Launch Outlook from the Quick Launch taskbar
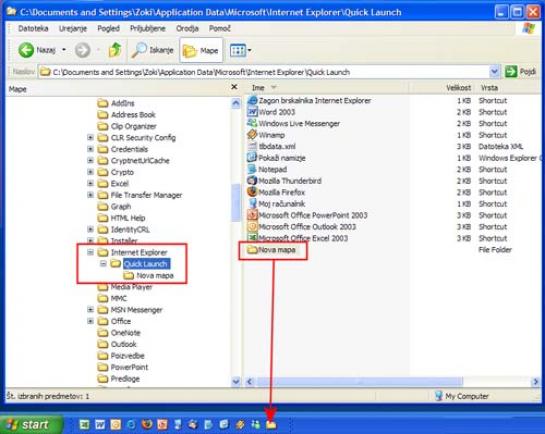The image size is (545, 434). pyautogui.click(x=116, y=424)
